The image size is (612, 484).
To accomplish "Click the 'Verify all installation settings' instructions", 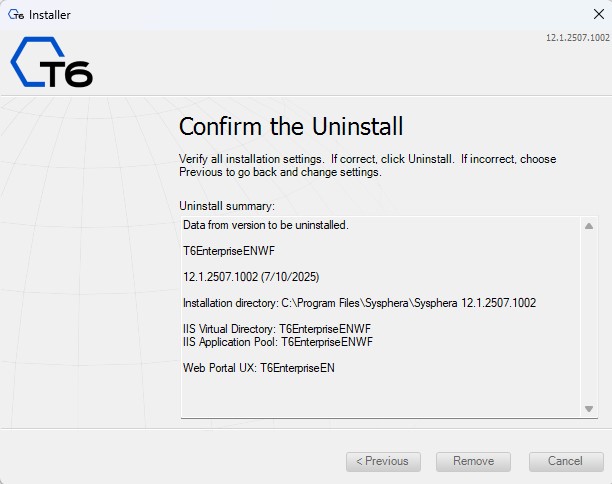I will 367,165.
